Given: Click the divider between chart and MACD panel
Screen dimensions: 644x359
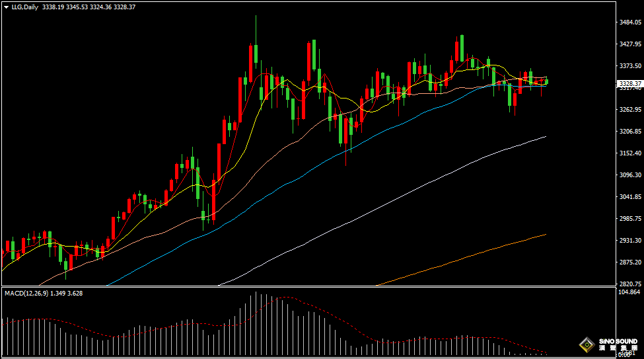Looking at the screenshot, I should click(x=309, y=287).
